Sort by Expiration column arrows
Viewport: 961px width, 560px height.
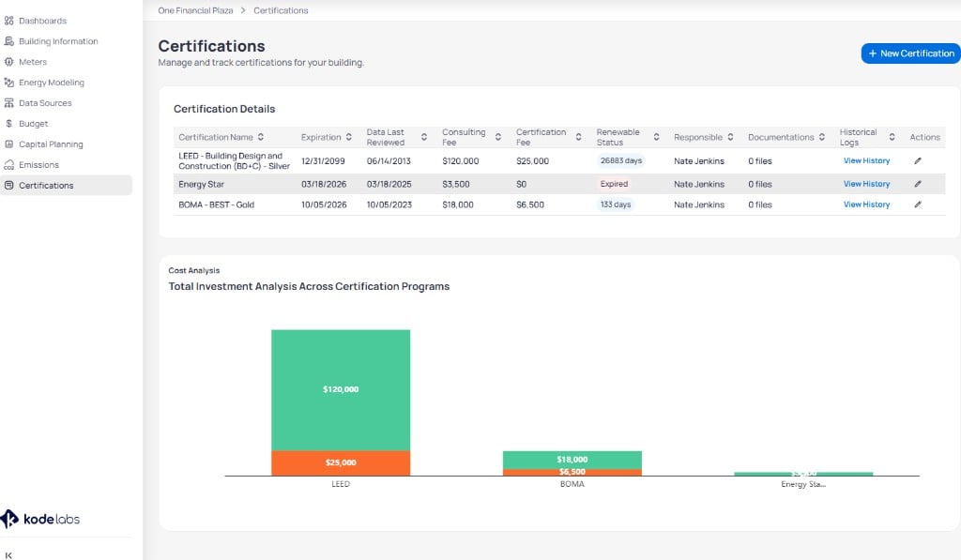coord(349,137)
